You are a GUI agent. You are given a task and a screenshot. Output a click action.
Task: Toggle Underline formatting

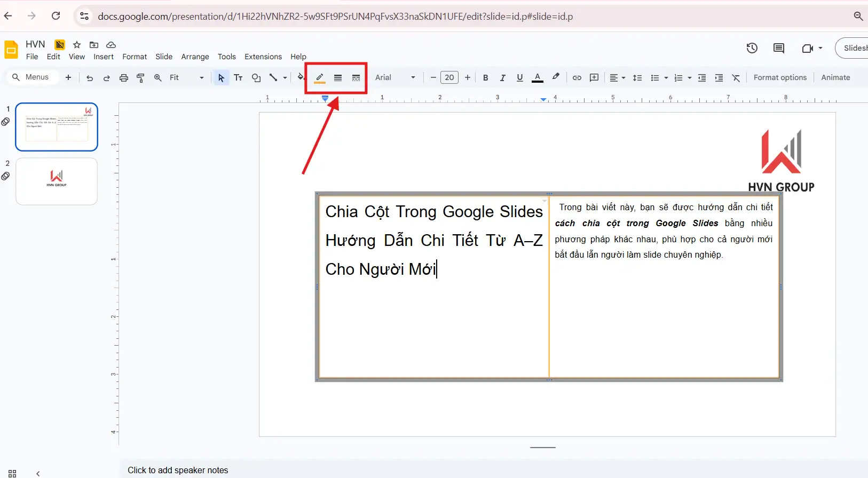(520, 78)
